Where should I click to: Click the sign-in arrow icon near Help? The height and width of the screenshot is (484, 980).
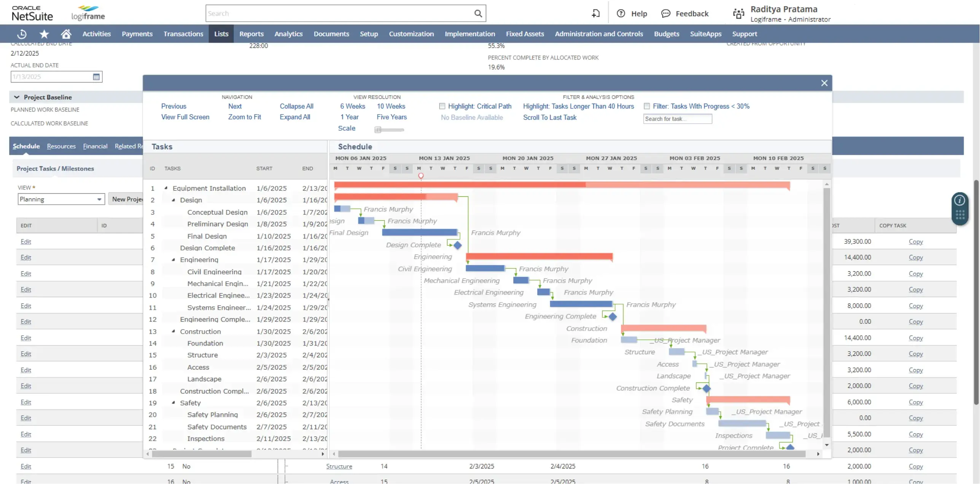coord(595,13)
